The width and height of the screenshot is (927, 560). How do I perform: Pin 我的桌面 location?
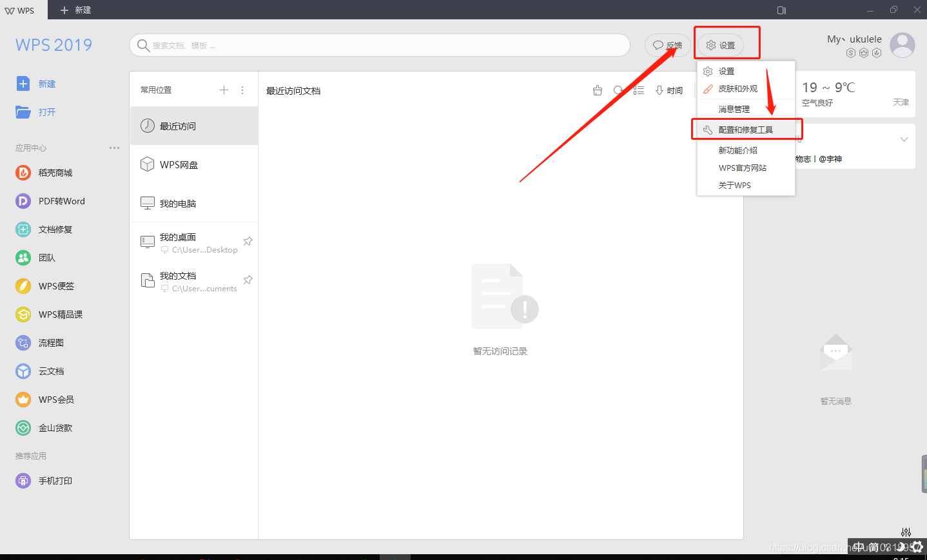tap(248, 242)
